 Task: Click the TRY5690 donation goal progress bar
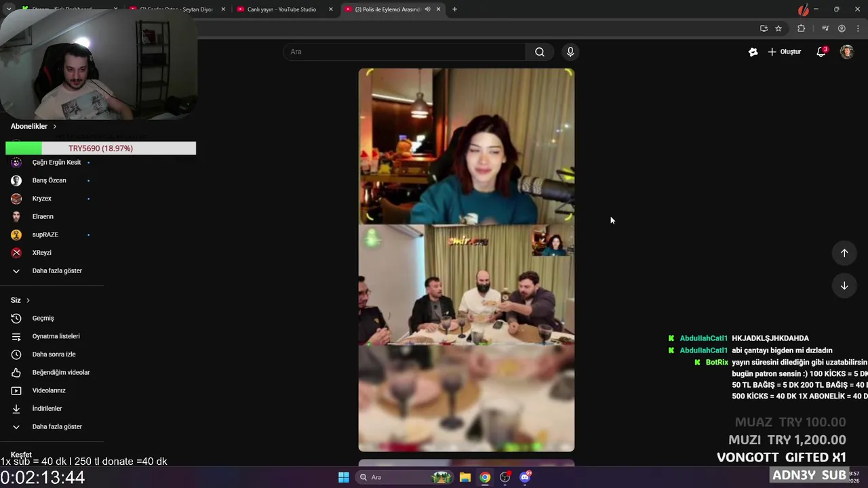[100, 148]
